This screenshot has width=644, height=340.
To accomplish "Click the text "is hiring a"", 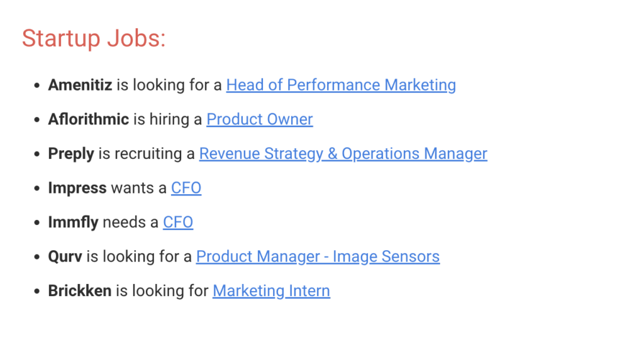I will tap(167, 119).
